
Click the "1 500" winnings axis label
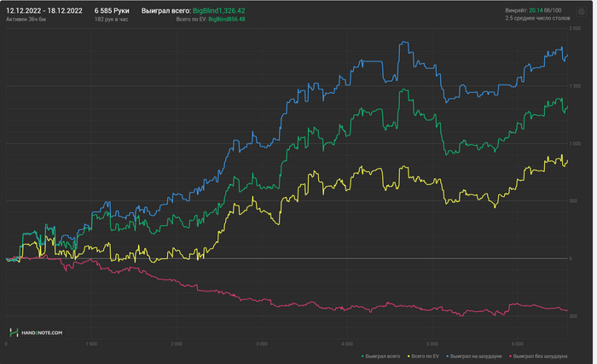point(575,86)
